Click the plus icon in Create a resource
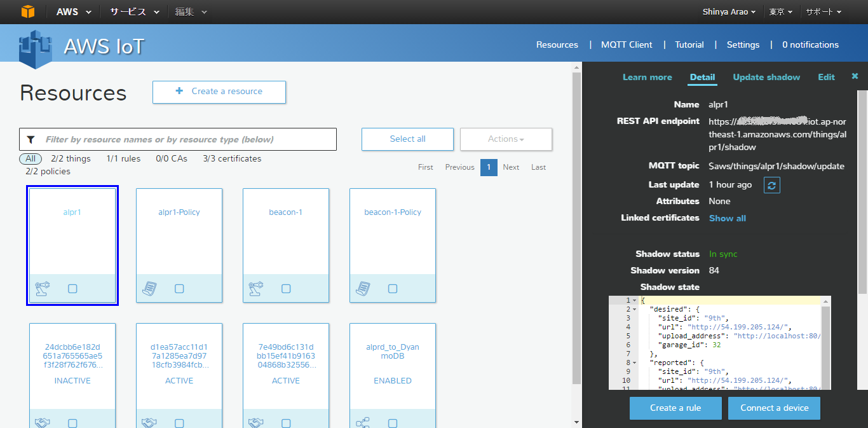 179,91
